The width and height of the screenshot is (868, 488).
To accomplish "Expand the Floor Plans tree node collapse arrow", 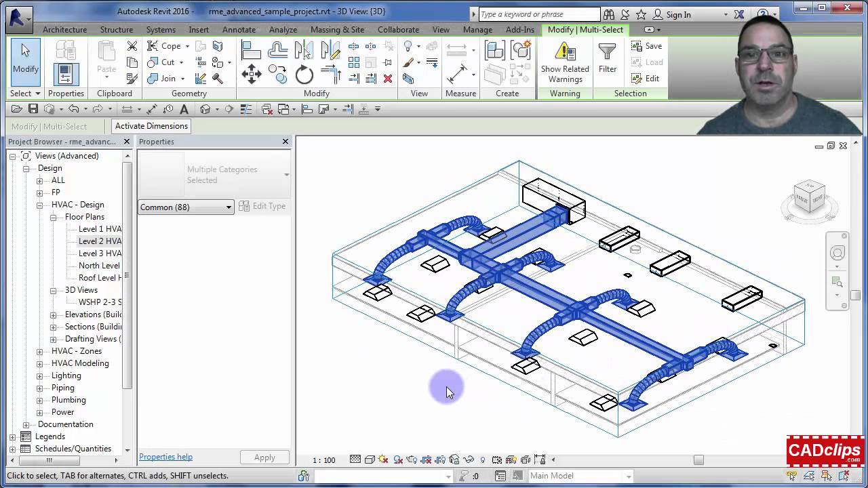I will [52, 217].
